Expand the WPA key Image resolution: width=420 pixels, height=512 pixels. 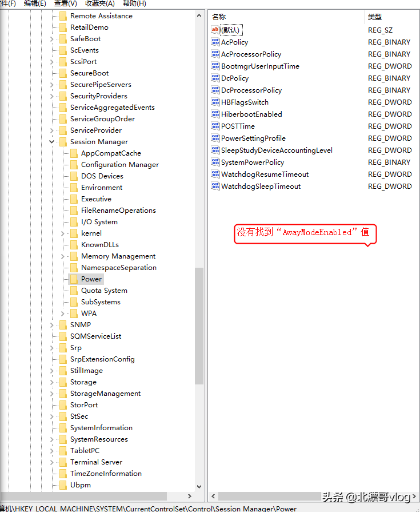63,313
